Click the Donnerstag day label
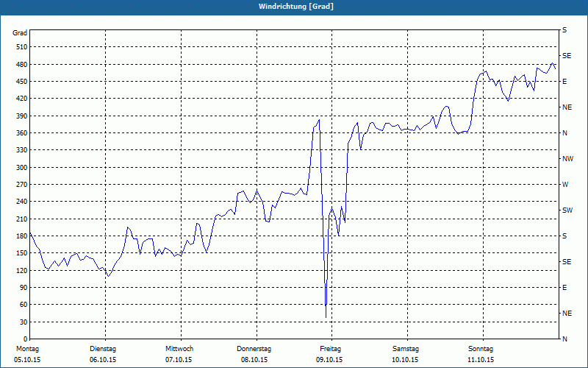 tap(254, 349)
